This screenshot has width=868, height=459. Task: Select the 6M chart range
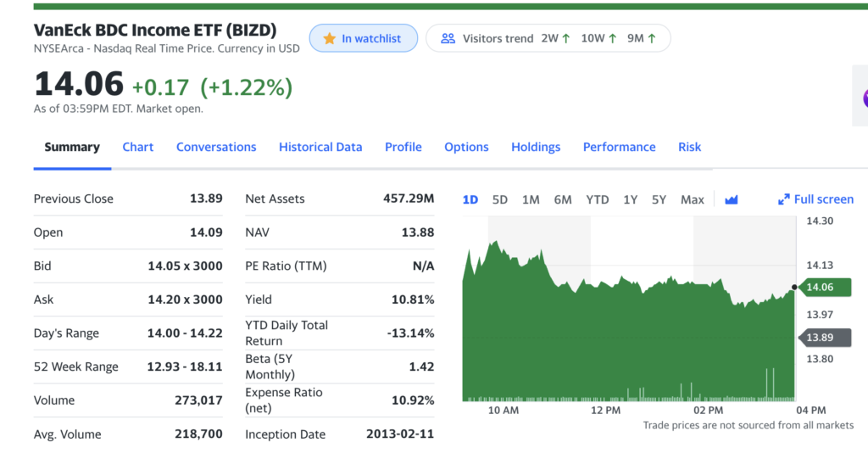pyautogui.click(x=563, y=199)
